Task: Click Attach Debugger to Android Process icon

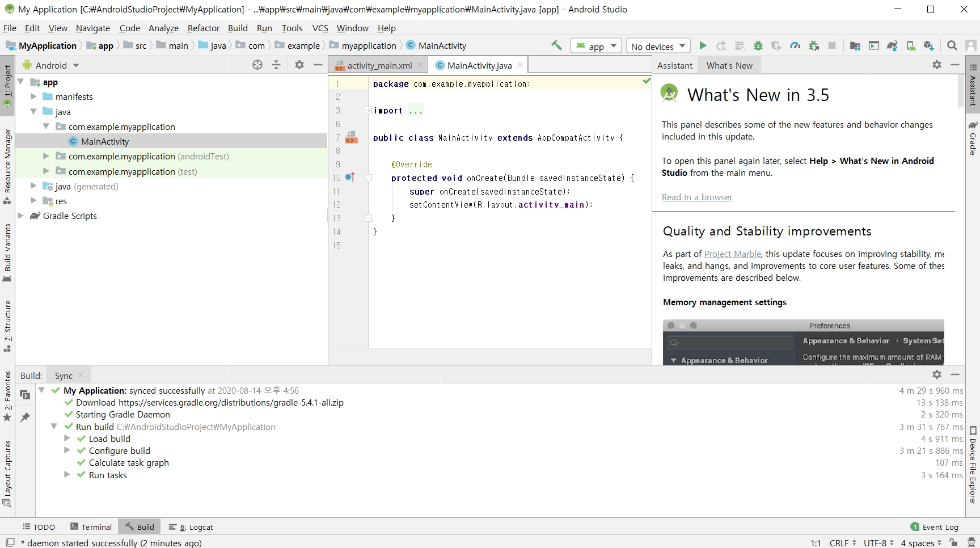Action: coord(814,46)
